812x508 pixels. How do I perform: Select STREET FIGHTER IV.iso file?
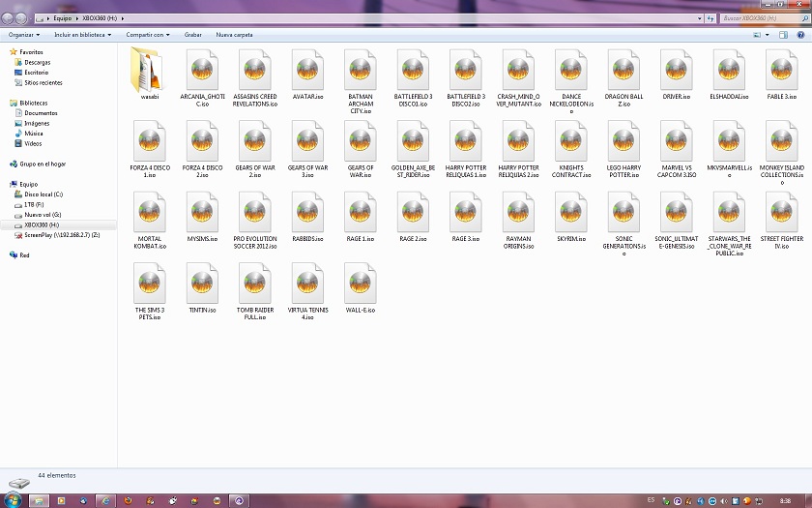[782, 221]
